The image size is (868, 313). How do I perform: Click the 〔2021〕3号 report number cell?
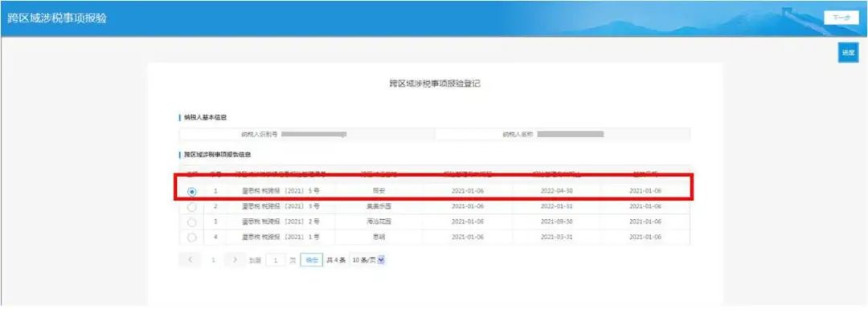(280, 206)
